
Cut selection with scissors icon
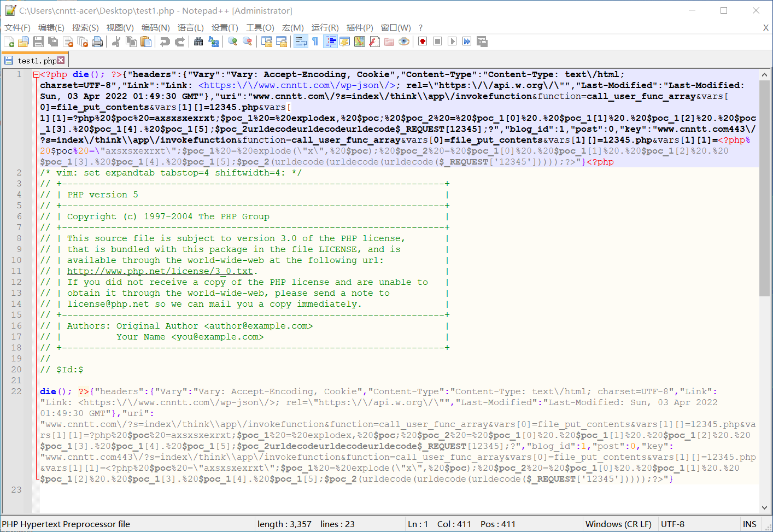point(116,42)
